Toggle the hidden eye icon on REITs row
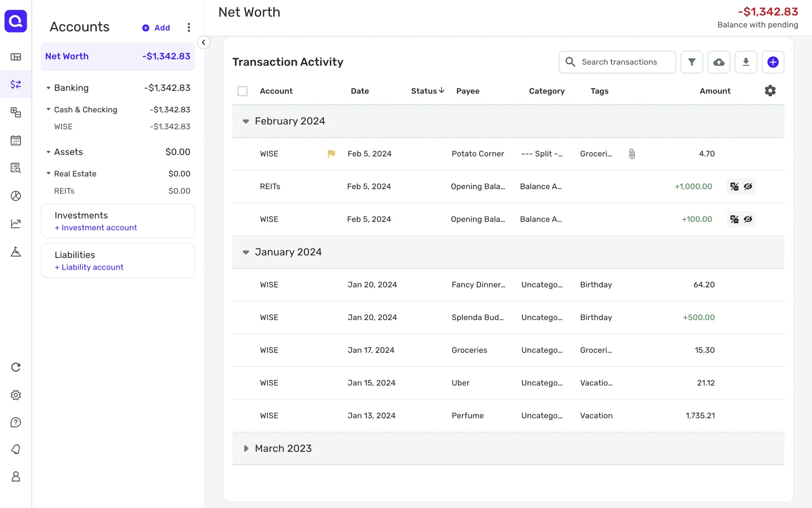812x508 pixels. (x=748, y=187)
